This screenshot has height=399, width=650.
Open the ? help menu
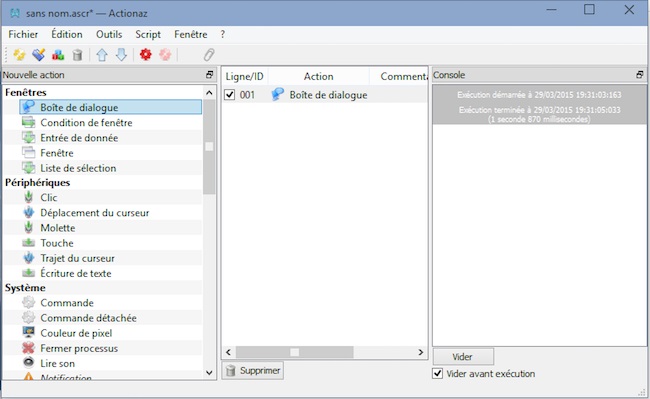(223, 34)
